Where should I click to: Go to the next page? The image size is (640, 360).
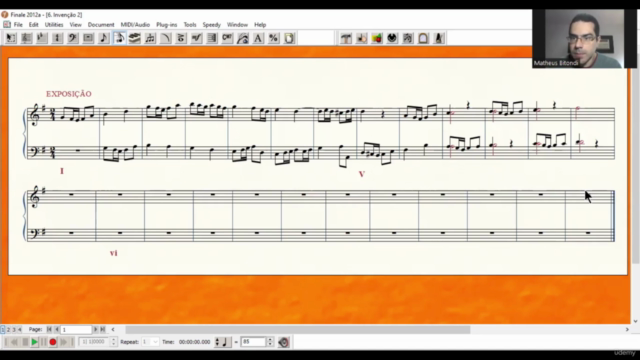coord(95,329)
